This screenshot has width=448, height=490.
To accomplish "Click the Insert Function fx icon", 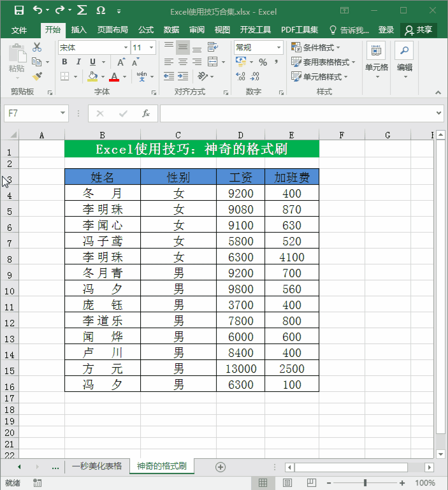I will point(146,113).
